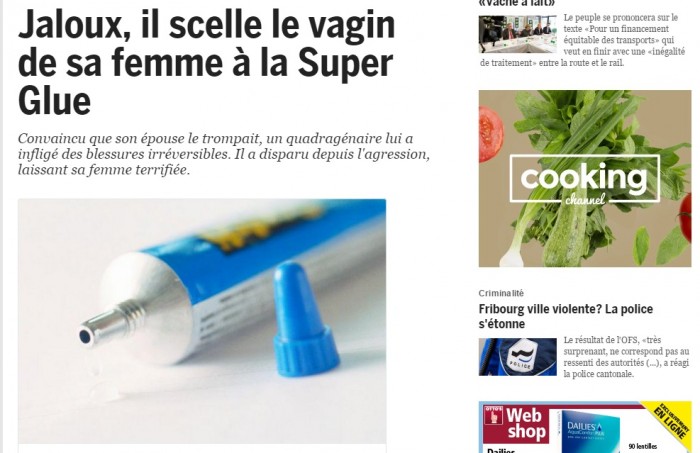
Task: Click the Otto's Web shop logo
Action: [516, 424]
